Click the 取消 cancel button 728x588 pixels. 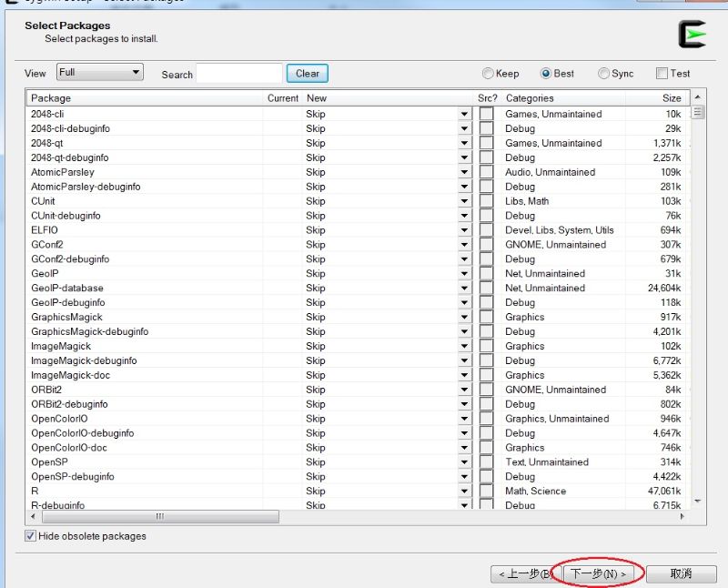(681, 574)
